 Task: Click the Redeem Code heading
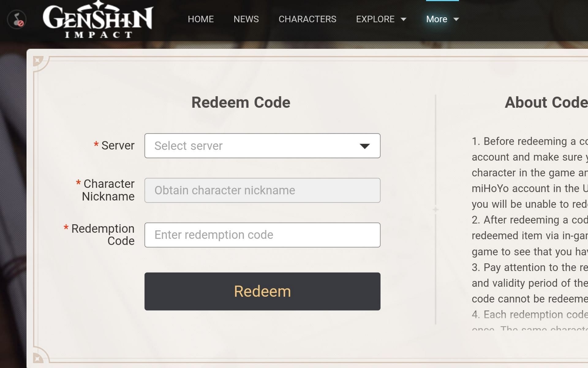tap(241, 102)
